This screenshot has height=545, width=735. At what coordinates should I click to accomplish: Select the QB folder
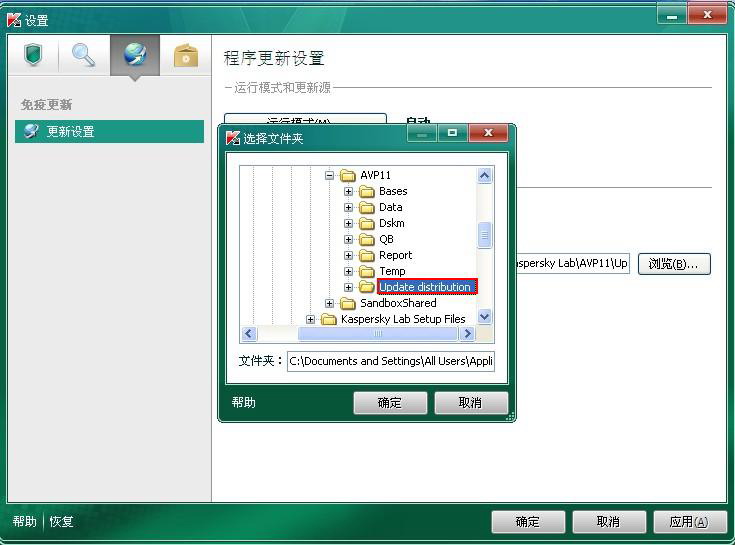tap(386, 239)
